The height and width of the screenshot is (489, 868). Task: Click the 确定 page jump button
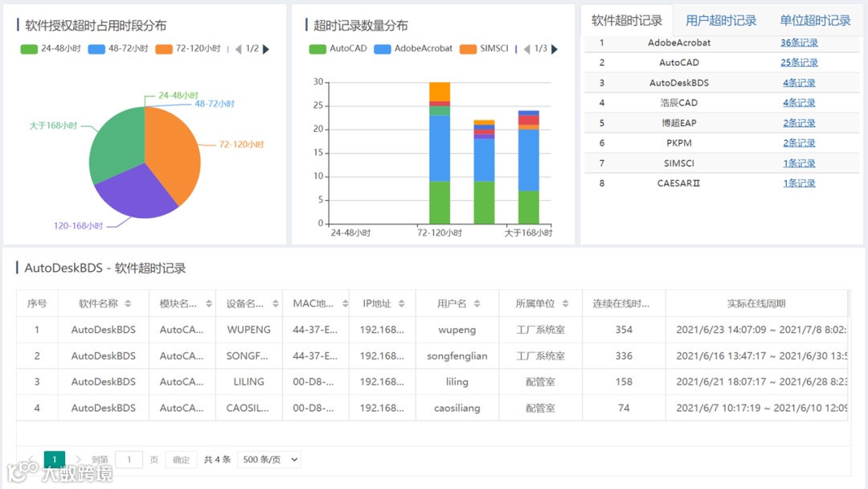[181, 460]
